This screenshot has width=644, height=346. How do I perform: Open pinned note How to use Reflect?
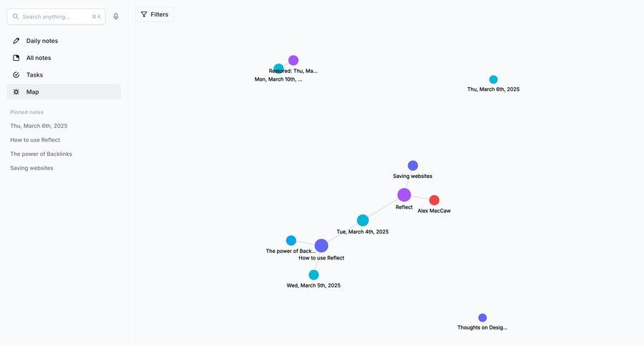(x=35, y=140)
